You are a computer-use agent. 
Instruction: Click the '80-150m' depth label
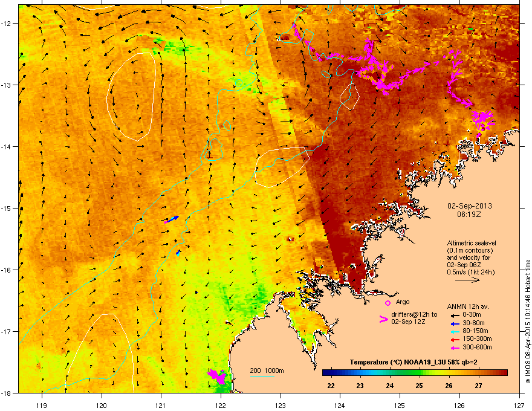click(475, 331)
